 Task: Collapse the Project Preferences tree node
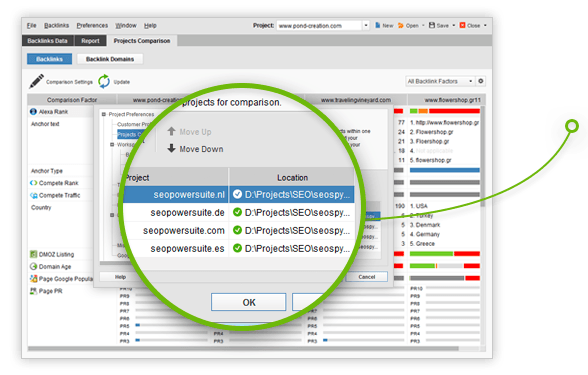[104, 114]
